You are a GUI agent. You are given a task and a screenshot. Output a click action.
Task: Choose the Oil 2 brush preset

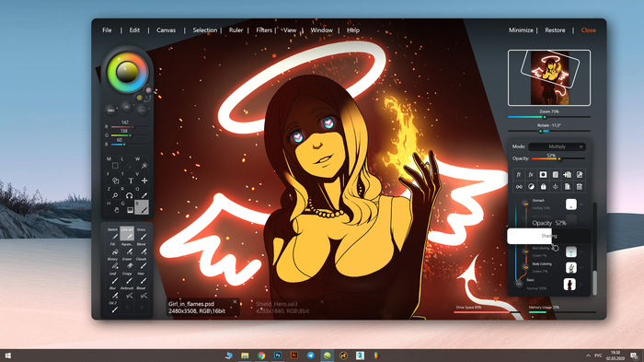click(x=113, y=308)
